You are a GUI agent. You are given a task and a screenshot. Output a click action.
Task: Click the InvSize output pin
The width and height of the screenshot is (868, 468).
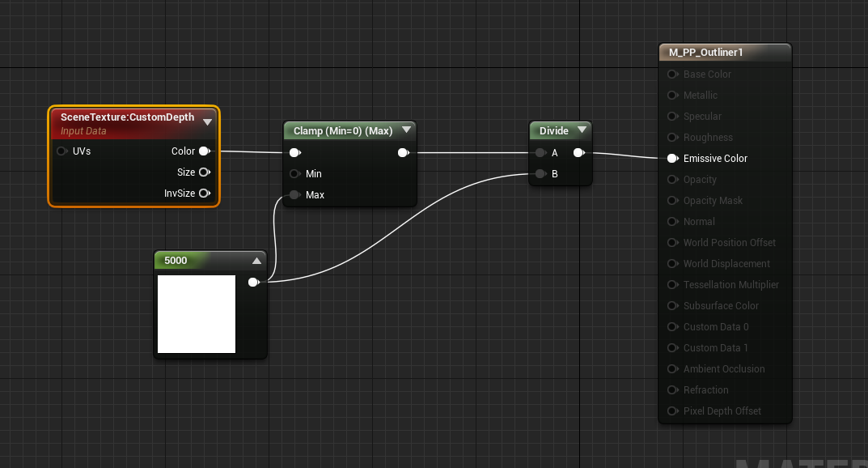(204, 193)
